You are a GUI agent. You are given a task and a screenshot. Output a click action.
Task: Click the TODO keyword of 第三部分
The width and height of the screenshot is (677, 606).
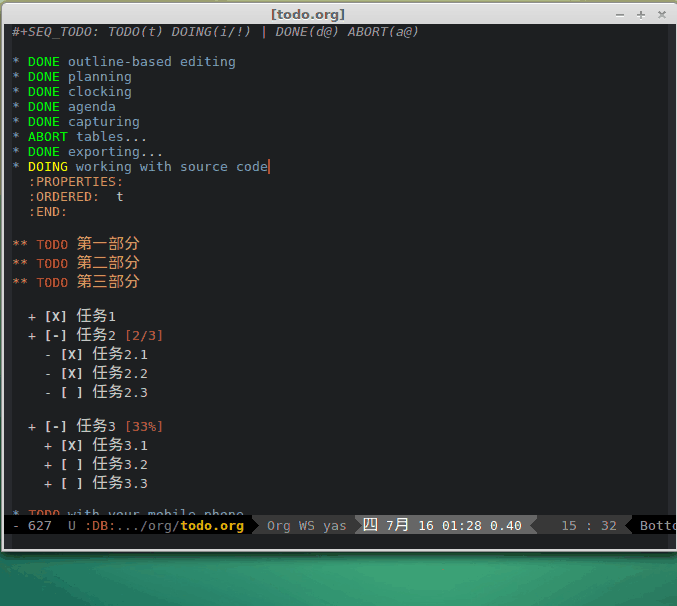click(x=52, y=283)
